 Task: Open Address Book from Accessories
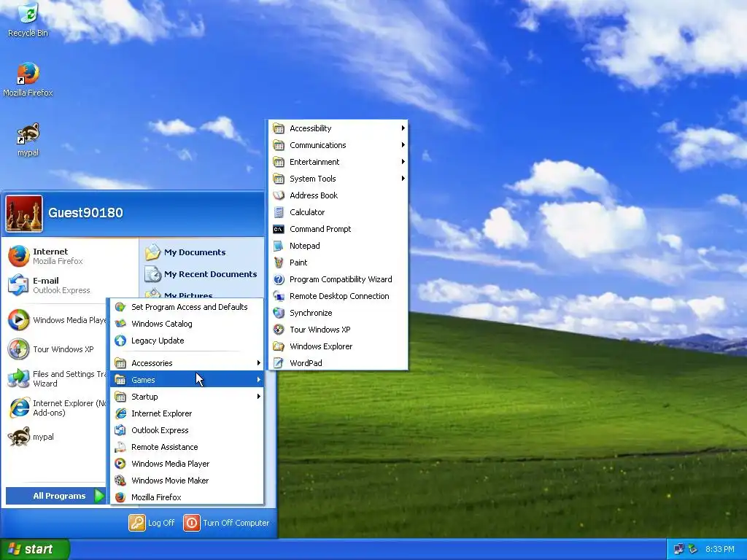(x=338, y=195)
